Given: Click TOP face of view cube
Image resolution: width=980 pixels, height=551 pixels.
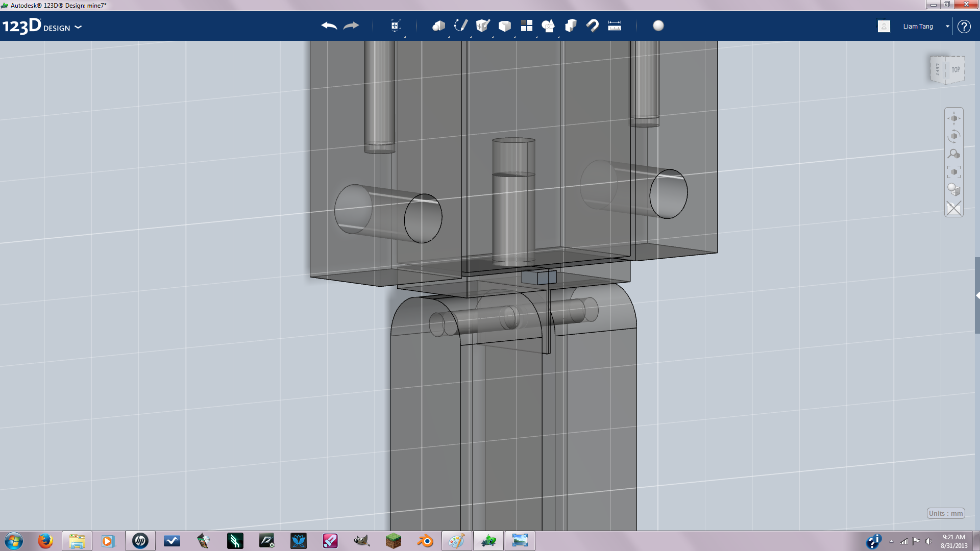Looking at the screenshot, I should click(955, 70).
